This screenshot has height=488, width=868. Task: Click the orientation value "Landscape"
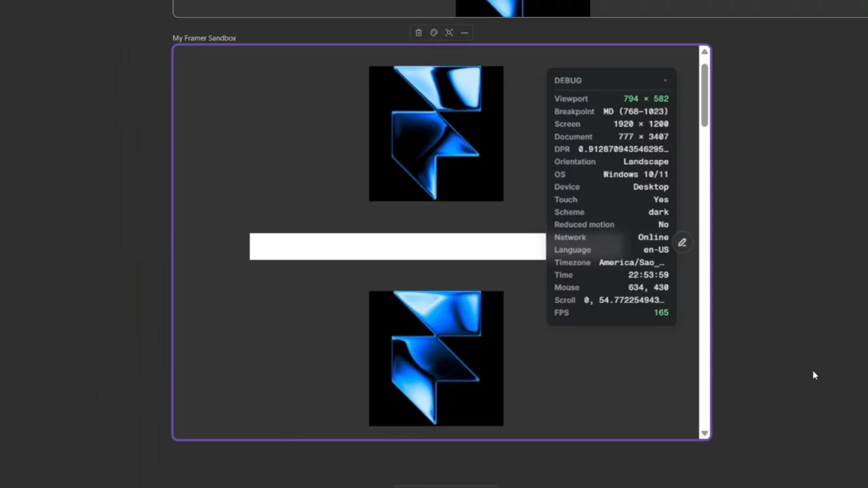pyautogui.click(x=646, y=162)
